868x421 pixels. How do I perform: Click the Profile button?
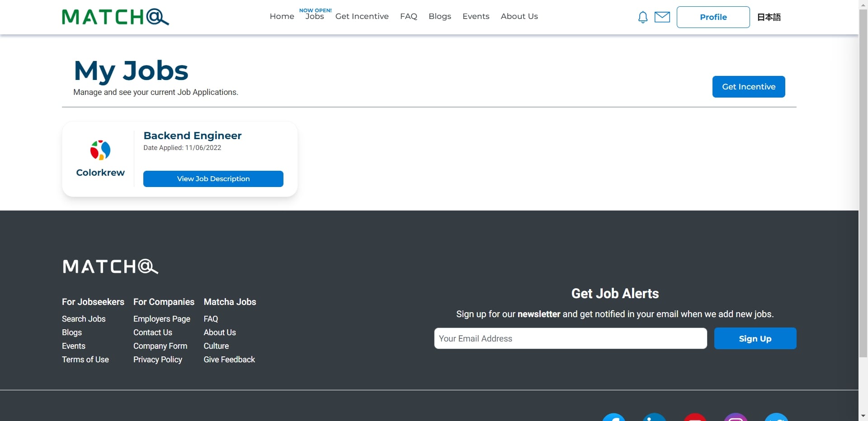tap(713, 17)
